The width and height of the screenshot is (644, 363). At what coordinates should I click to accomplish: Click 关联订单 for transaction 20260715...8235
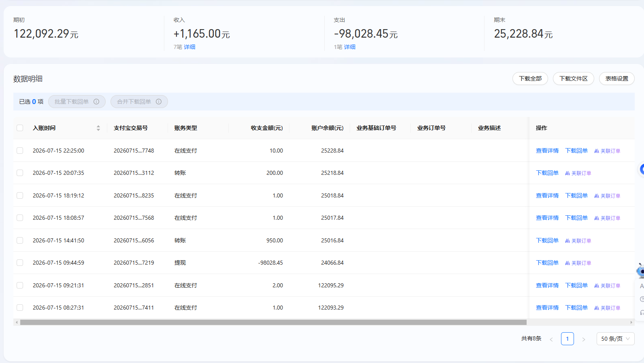pos(607,196)
